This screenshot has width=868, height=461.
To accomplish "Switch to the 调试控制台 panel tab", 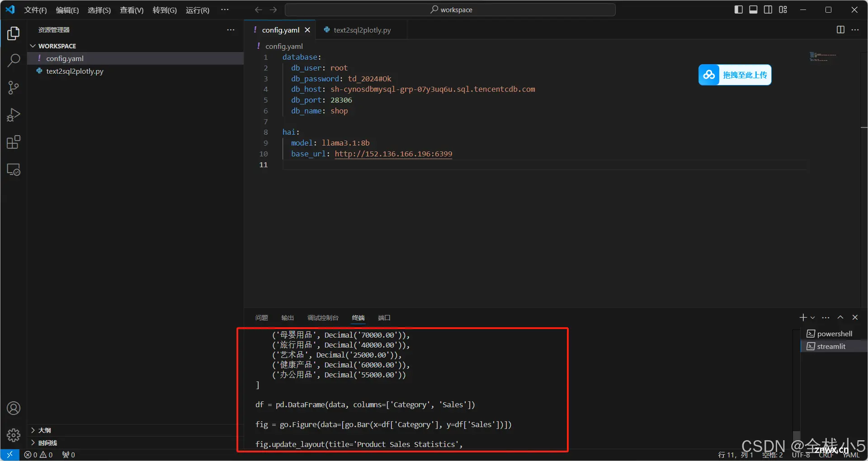I will [x=323, y=318].
